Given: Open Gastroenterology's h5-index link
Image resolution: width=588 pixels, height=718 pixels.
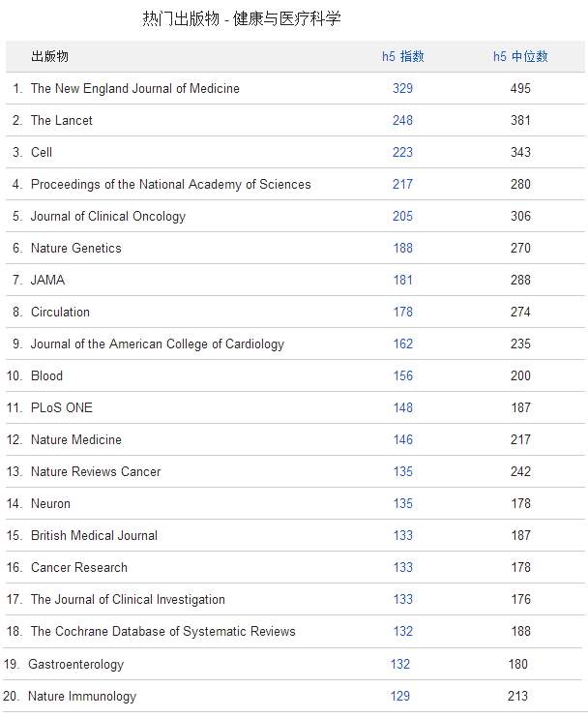Looking at the screenshot, I should click(399, 664).
